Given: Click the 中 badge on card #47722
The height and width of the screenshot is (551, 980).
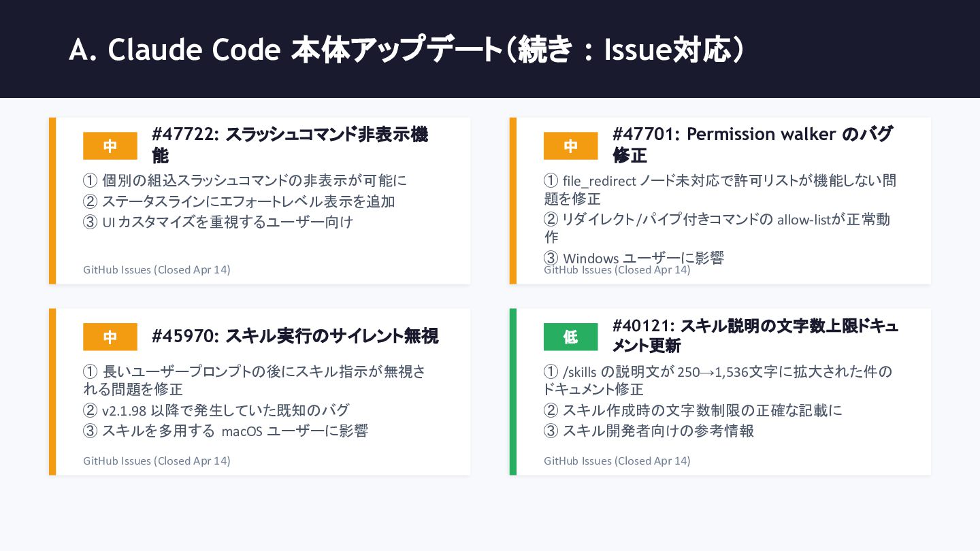Looking at the screenshot, I should 110,146.
